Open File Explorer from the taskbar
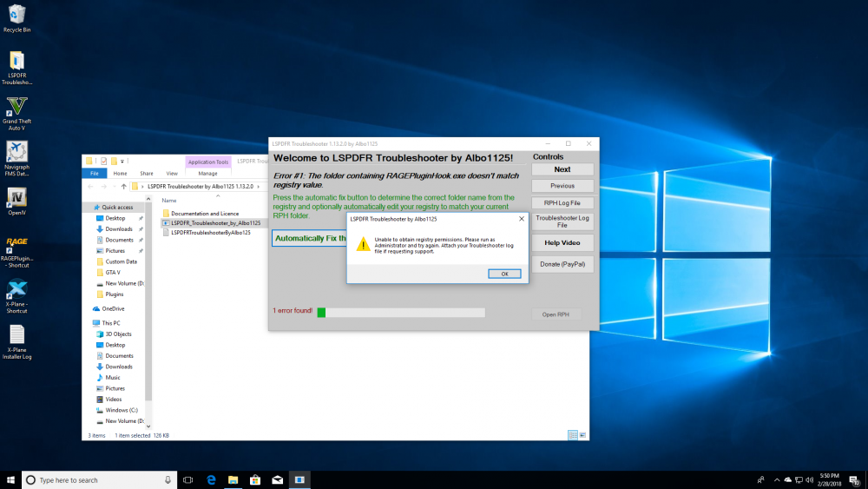The height and width of the screenshot is (489, 868). point(233,479)
